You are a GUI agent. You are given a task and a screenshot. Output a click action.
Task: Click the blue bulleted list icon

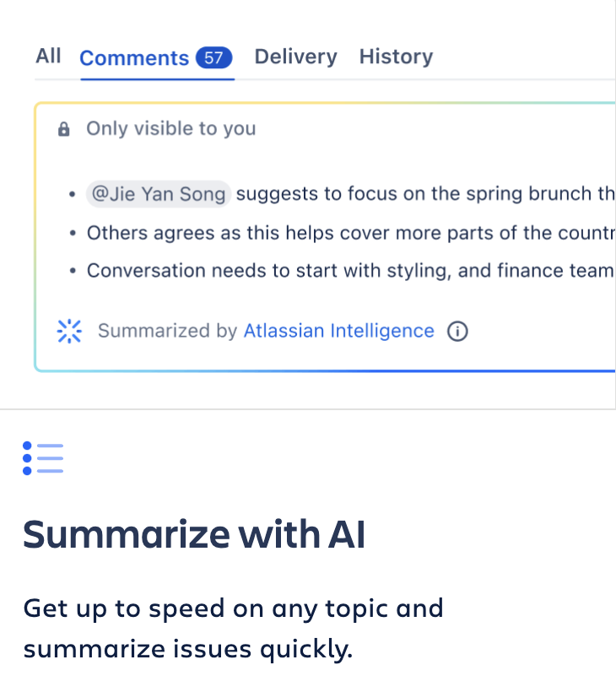[x=44, y=458]
